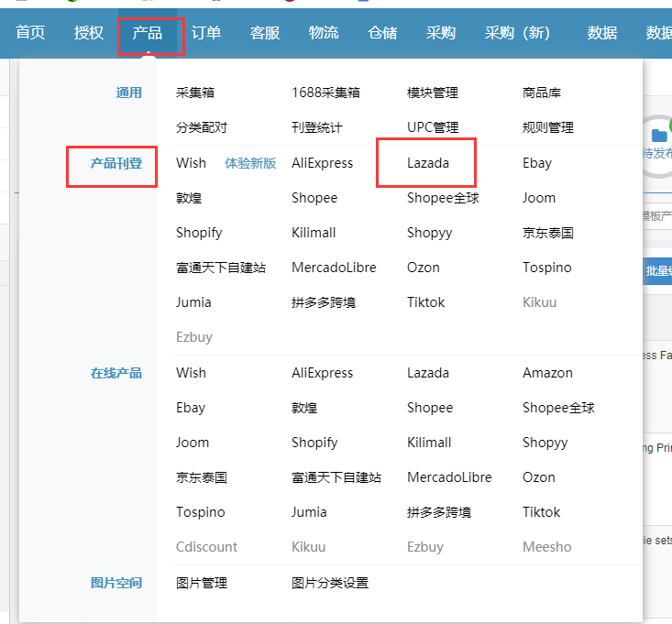Open 京东泰国 under 产品刊登
This screenshot has height=624, width=672.
pos(548,233)
